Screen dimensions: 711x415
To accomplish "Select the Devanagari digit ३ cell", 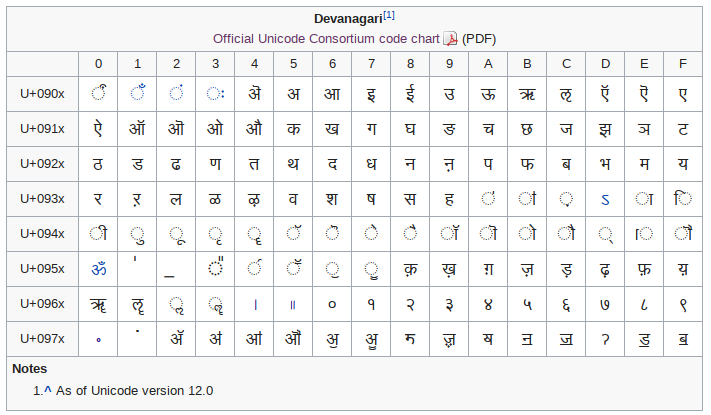I will tap(449, 303).
